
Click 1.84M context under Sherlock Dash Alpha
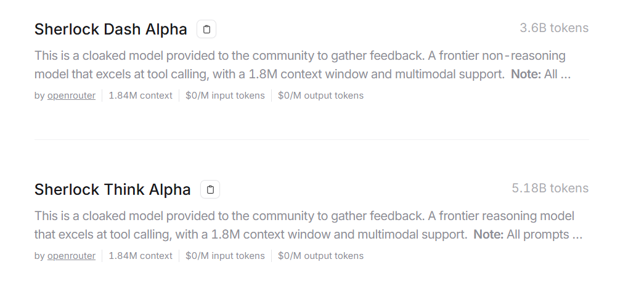141,96
